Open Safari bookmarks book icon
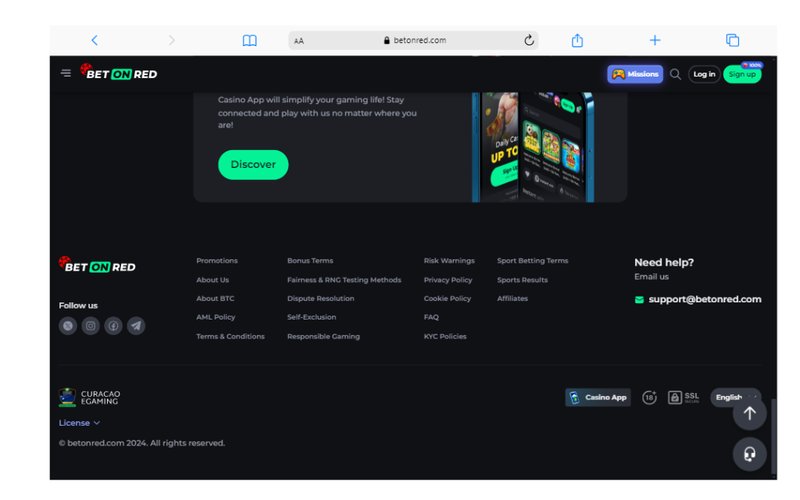Image resolution: width=800 pixels, height=500 pixels. click(x=249, y=40)
